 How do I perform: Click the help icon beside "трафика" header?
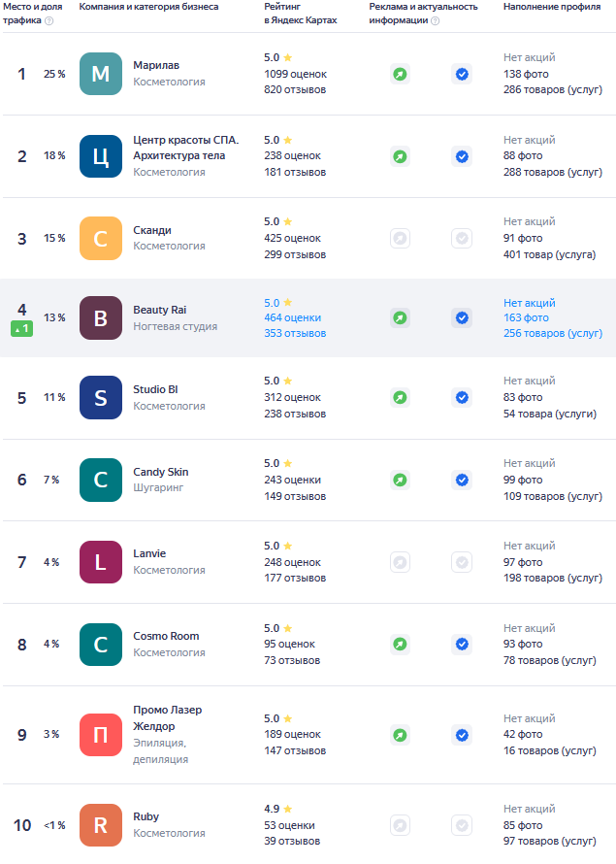[x=49, y=20]
